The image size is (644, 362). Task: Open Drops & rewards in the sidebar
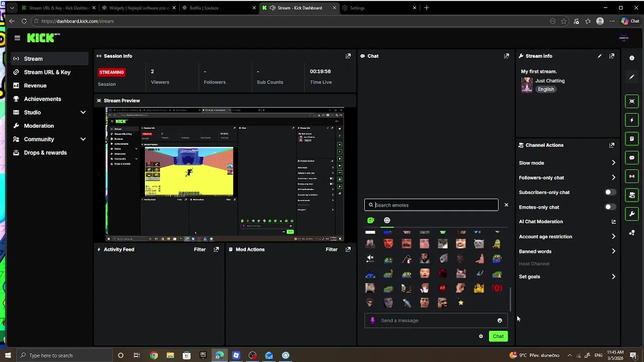[x=45, y=152]
